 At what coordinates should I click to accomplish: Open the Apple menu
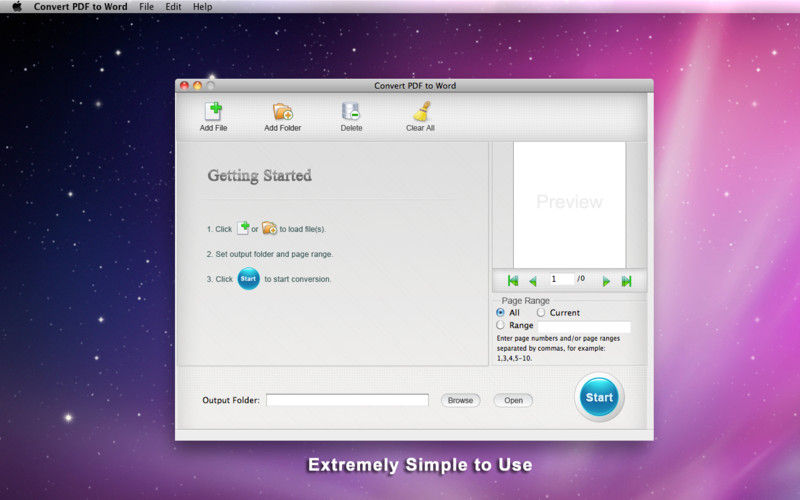point(17,7)
